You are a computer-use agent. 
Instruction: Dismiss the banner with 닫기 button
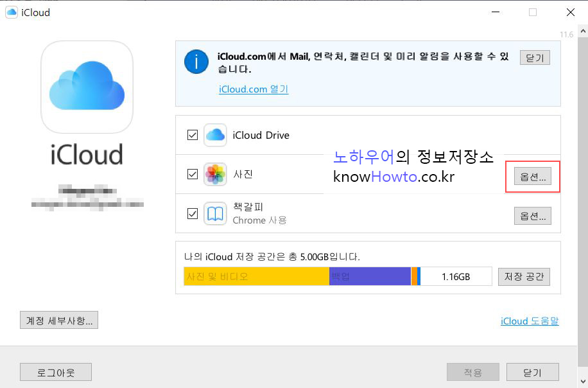coord(535,57)
